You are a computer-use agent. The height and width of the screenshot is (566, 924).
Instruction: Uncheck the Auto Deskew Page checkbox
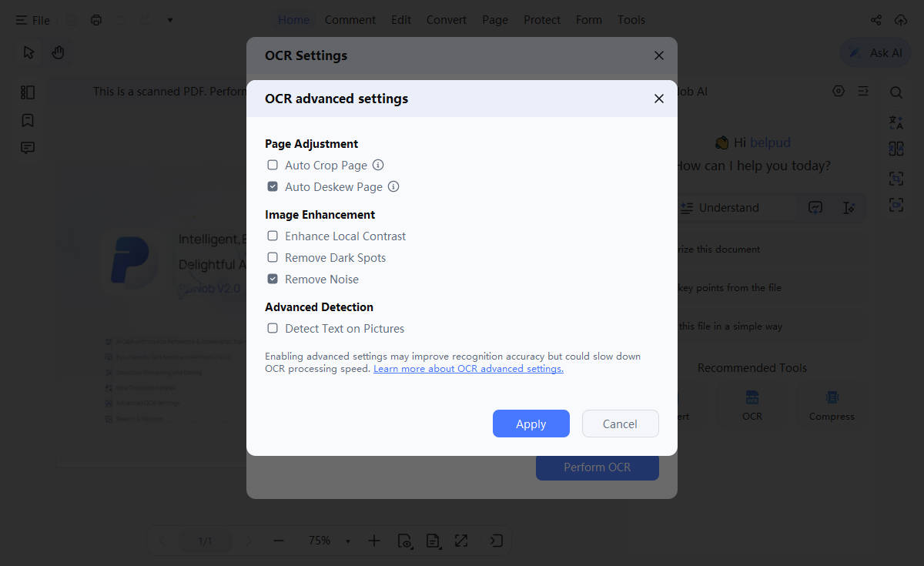273,186
